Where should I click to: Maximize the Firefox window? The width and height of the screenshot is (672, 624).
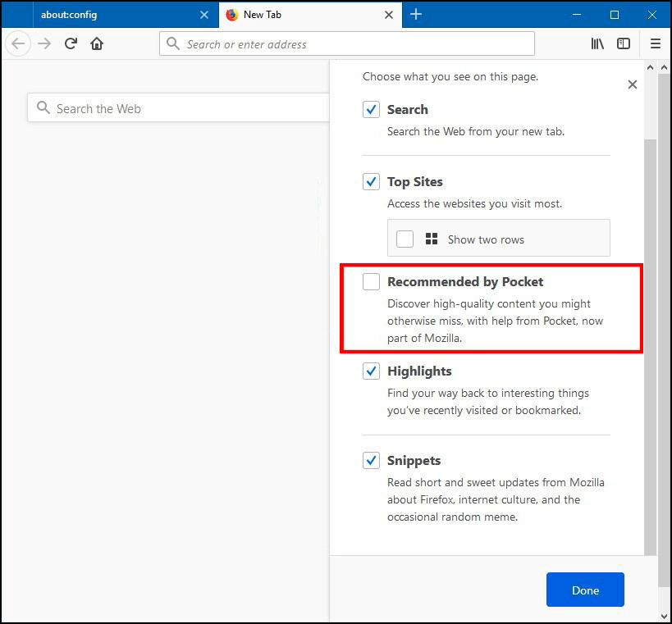pyautogui.click(x=614, y=15)
